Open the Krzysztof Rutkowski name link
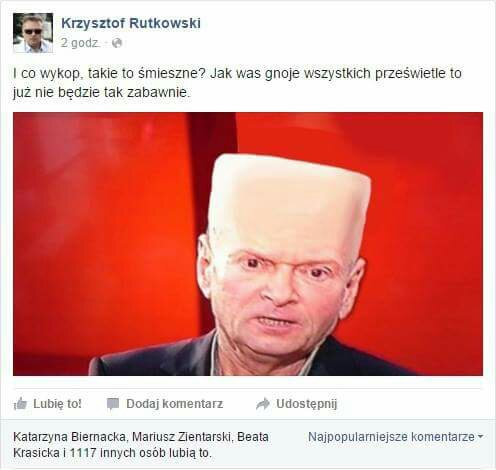Image resolution: width=496 pixels, height=470 pixels. click(x=131, y=23)
